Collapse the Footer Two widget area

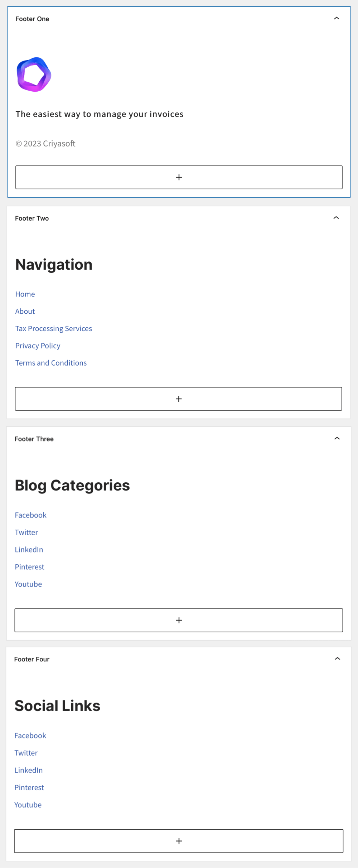(336, 218)
